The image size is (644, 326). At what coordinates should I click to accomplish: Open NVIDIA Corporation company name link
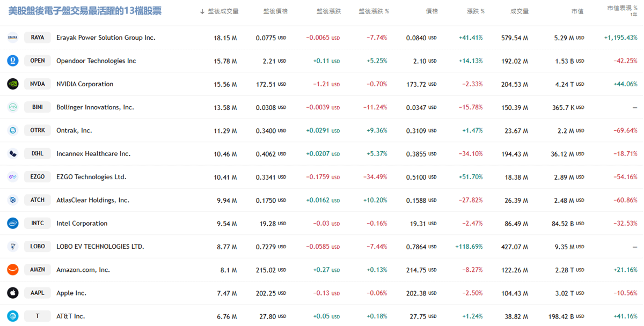[85, 84]
